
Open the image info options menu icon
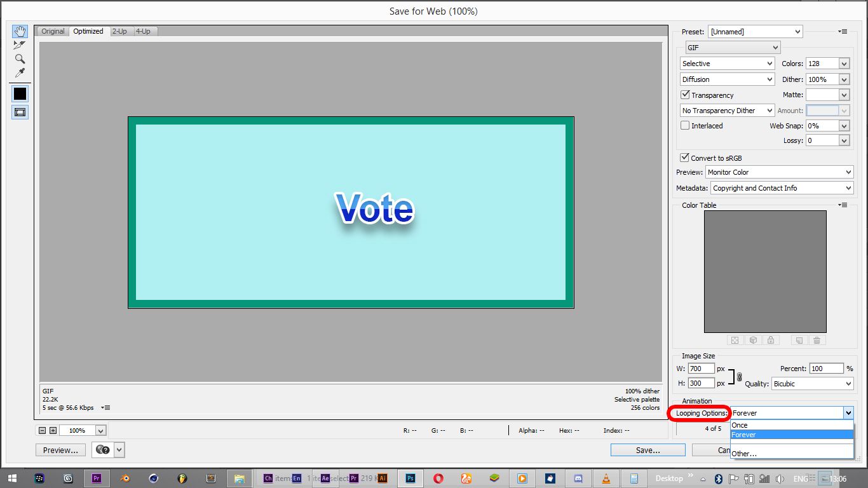coord(106,408)
